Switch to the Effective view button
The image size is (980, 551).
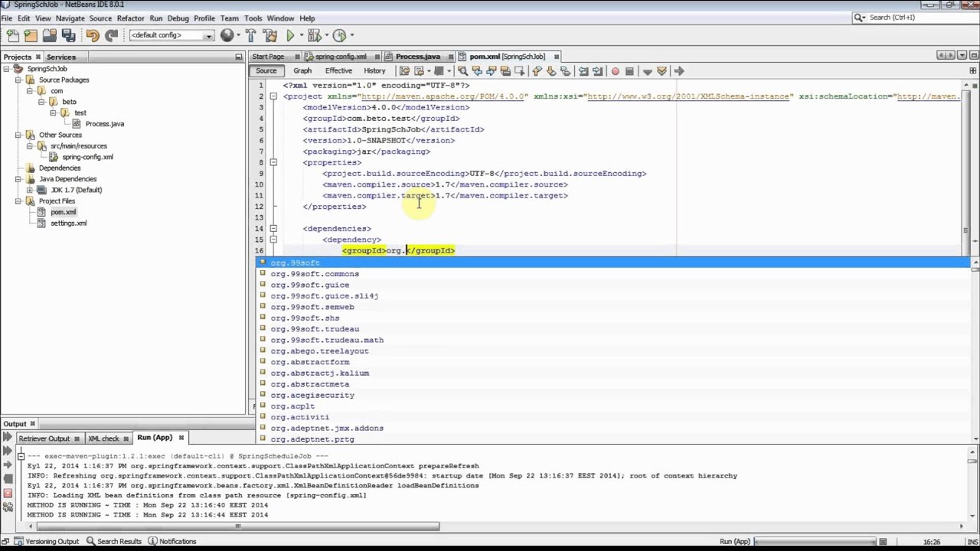point(338,71)
